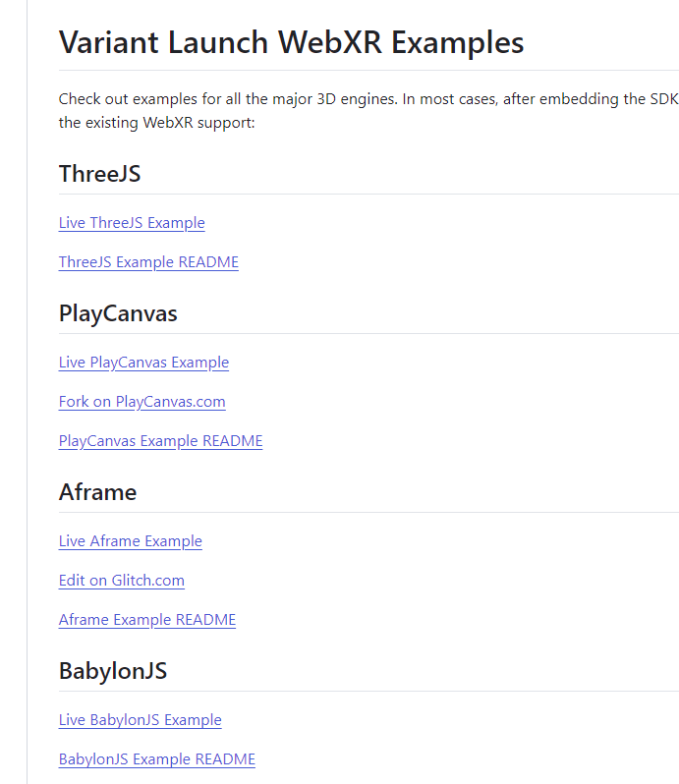The height and width of the screenshot is (784, 679).
Task: Launch the Live PlayCanvas Example
Action: (143, 362)
